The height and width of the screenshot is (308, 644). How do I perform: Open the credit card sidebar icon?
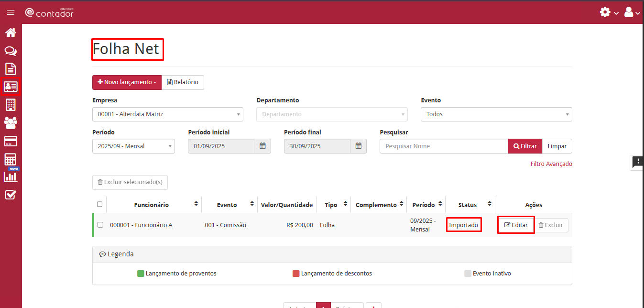(x=11, y=141)
